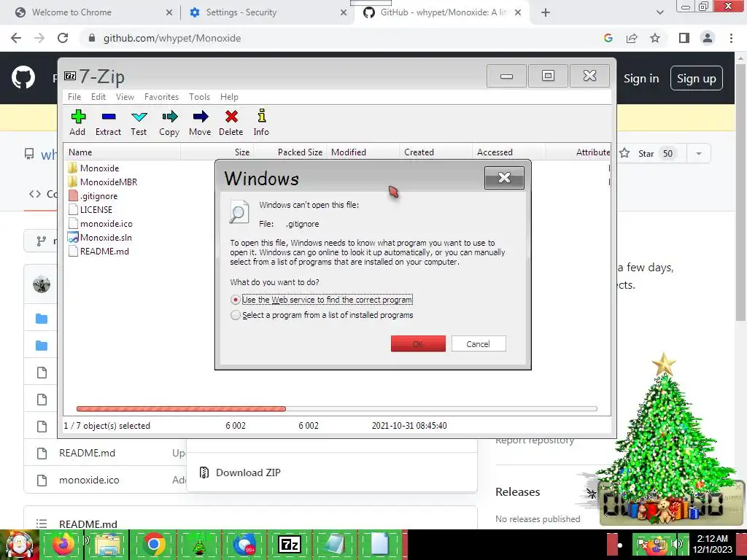Close the Windows dialog with its X

(x=504, y=178)
